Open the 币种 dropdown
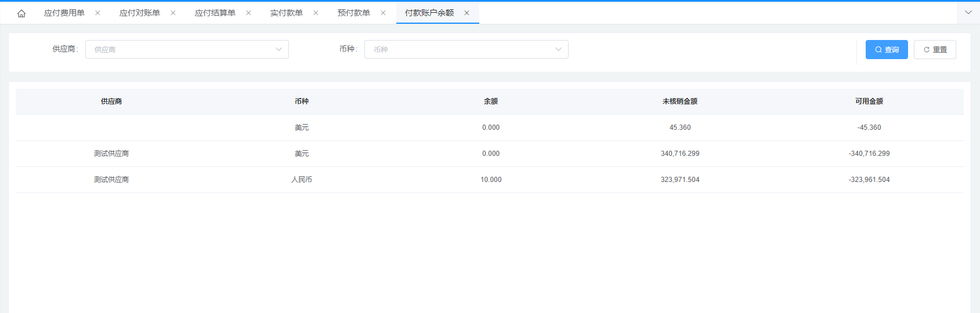Screen dimensions: 980x313 point(466,49)
